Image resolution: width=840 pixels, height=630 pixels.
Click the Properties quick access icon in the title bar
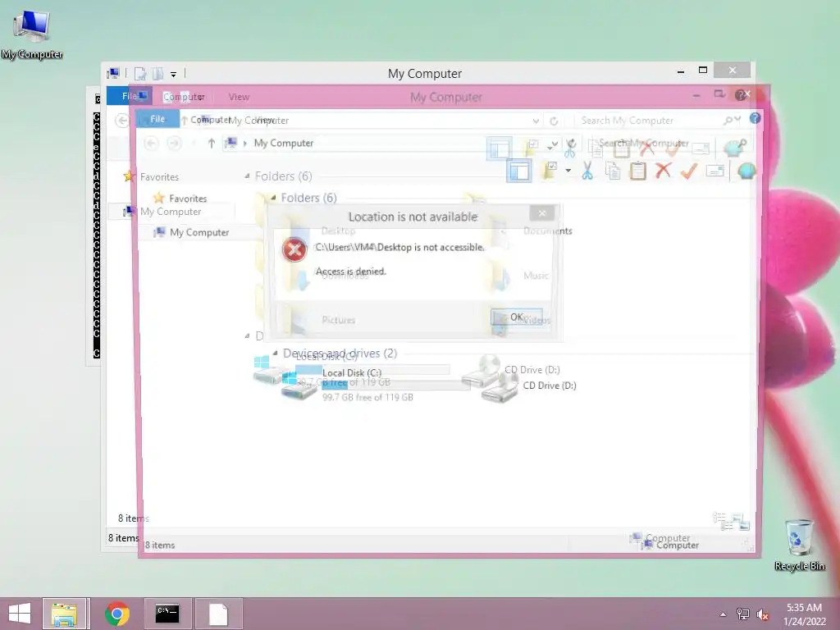click(139, 73)
